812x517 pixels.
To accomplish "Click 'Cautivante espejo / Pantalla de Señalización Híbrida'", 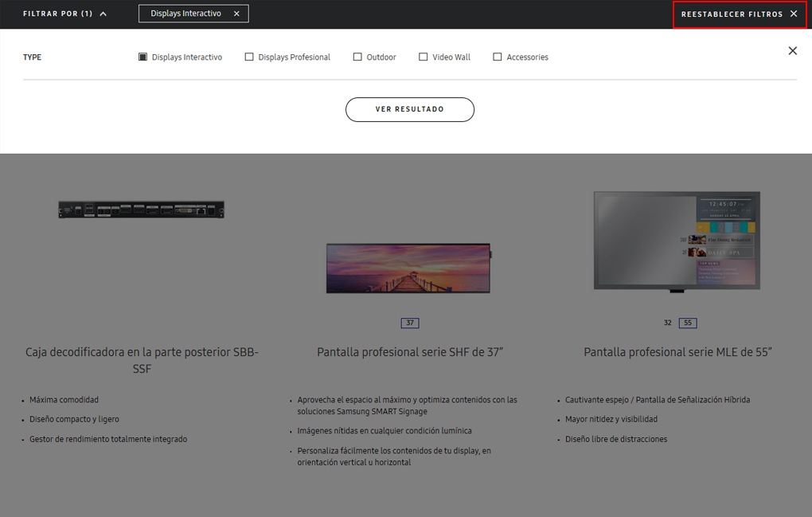I will point(657,400).
